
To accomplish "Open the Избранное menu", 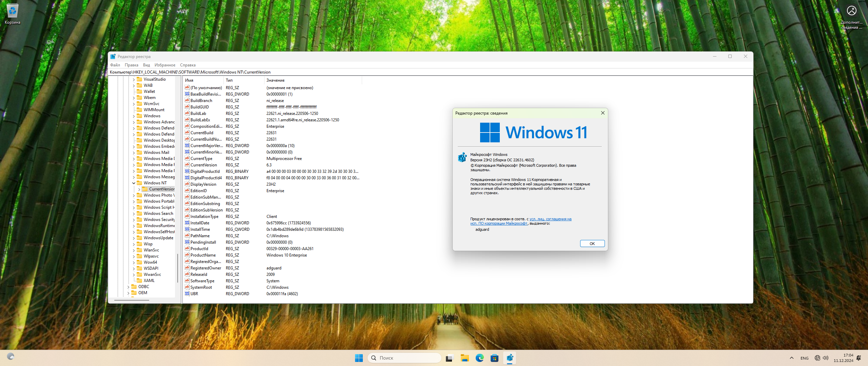I will pos(165,65).
